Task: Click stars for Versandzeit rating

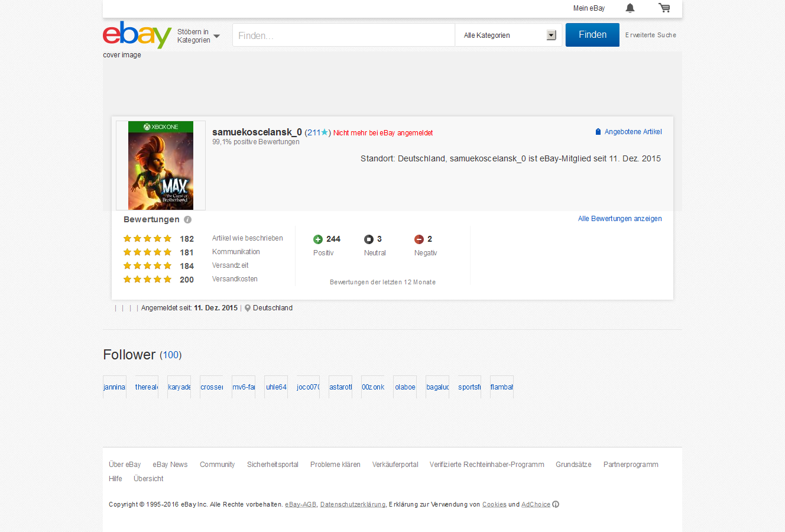Action: 147,266
